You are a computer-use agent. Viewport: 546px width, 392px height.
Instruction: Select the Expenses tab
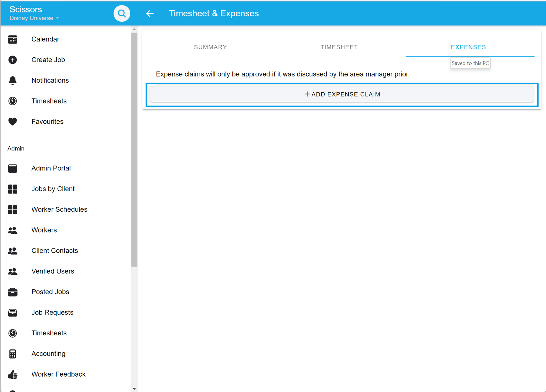click(x=468, y=47)
